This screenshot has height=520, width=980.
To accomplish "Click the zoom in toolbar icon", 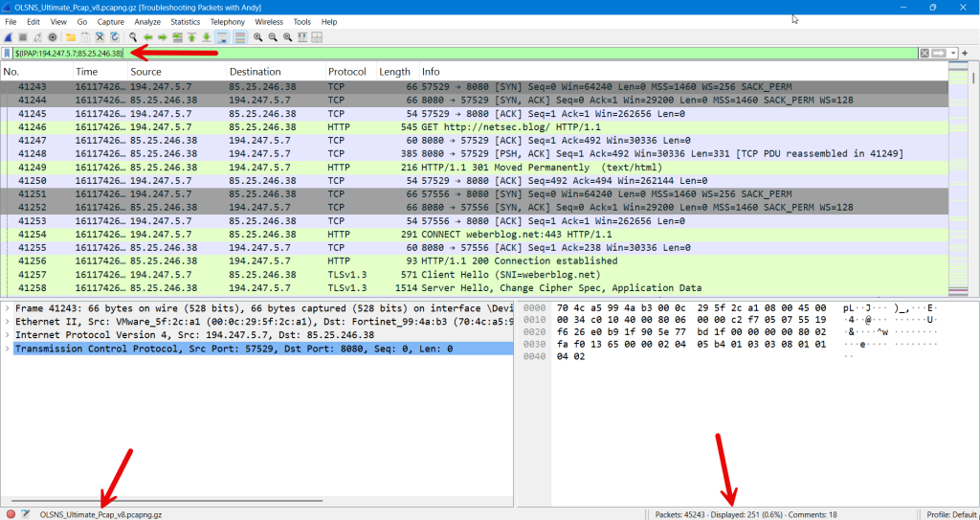I will coord(257,36).
